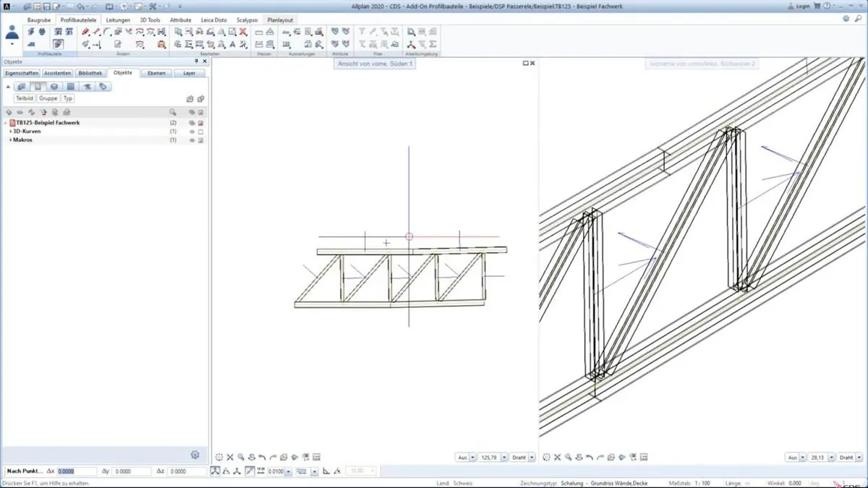The image size is (868, 488).
Task: Toggle the checkbox for TB125-Beispiel Fachwerk
Action: (201, 123)
